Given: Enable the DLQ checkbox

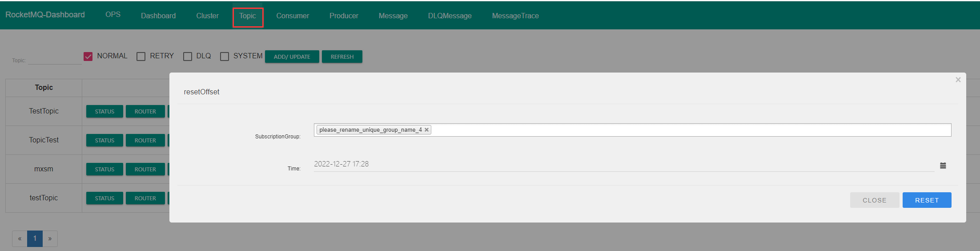Looking at the screenshot, I should (188, 57).
